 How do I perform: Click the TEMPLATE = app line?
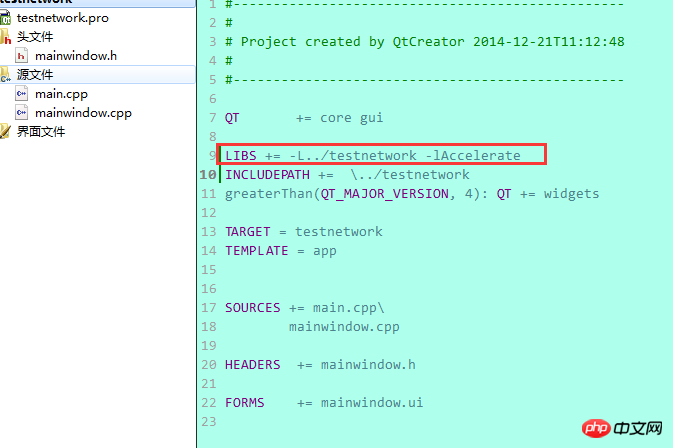pos(281,251)
